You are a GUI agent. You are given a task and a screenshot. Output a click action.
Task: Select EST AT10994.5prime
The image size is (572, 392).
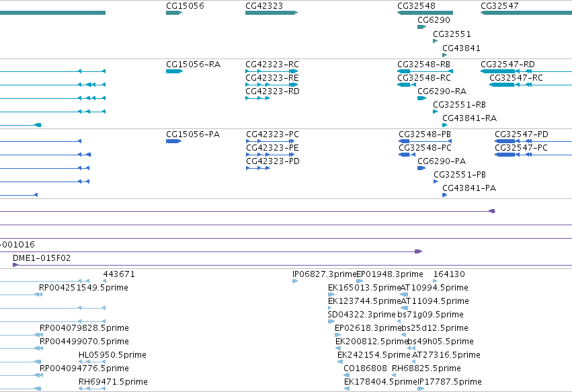click(x=434, y=288)
